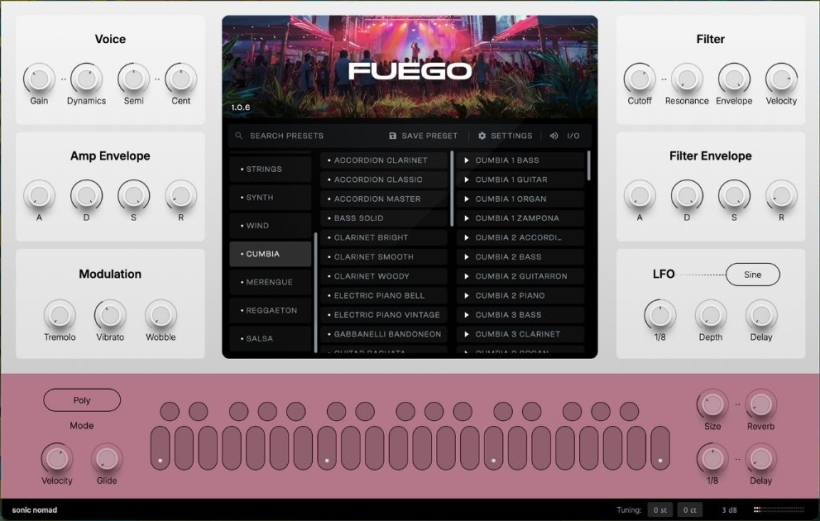Play the Cumbia 3 Bass preview arrow
The width and height of the screenshot is (820, 521).
(x=466, y=315)
